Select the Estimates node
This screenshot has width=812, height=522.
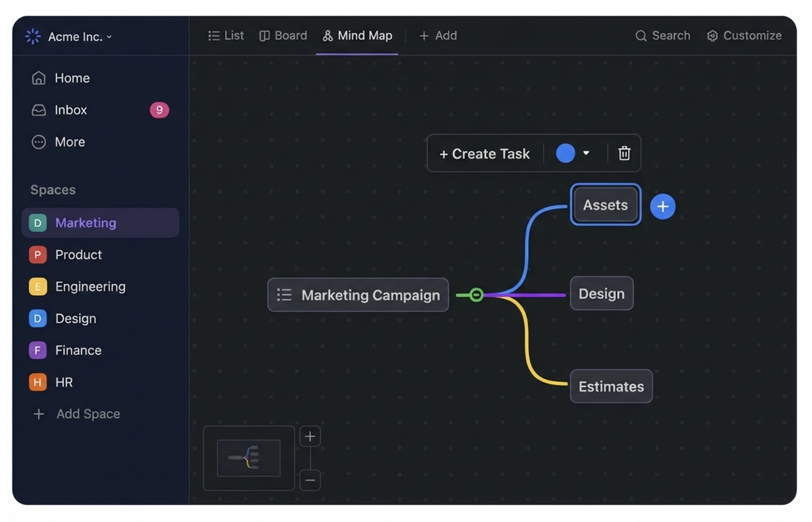click(611, 386)
